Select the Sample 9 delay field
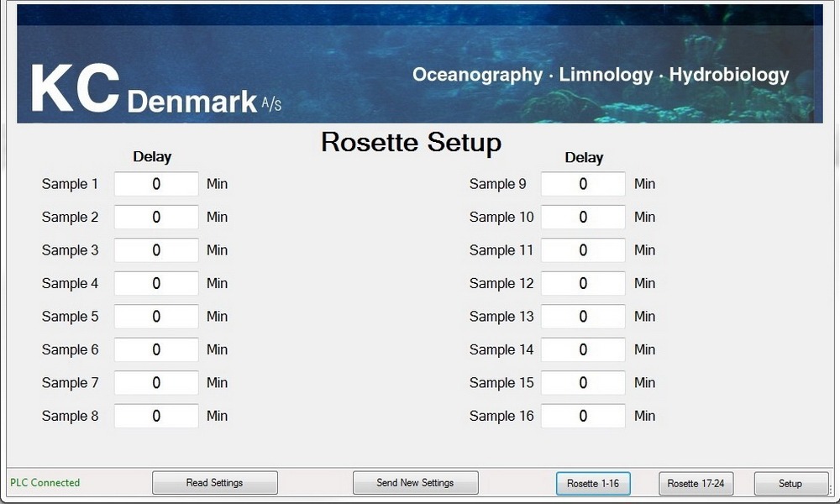This screenshot has height=504, width=840. (582, 184)
